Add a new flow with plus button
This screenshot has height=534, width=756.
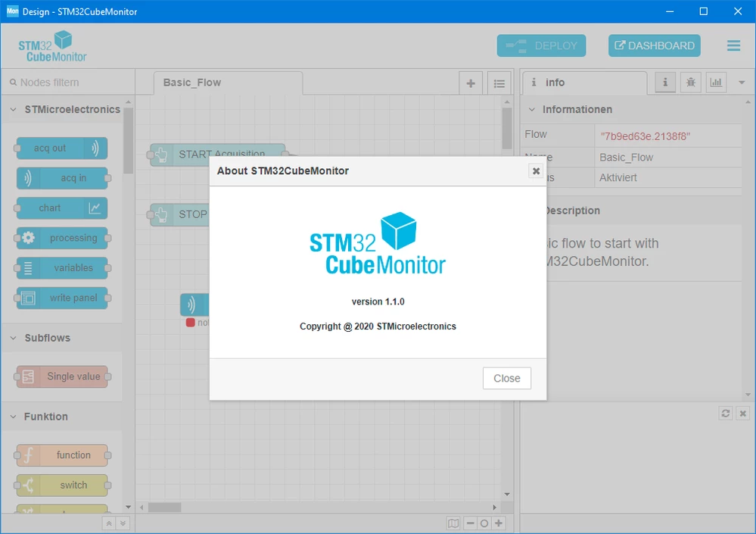[x=471, y=83]
